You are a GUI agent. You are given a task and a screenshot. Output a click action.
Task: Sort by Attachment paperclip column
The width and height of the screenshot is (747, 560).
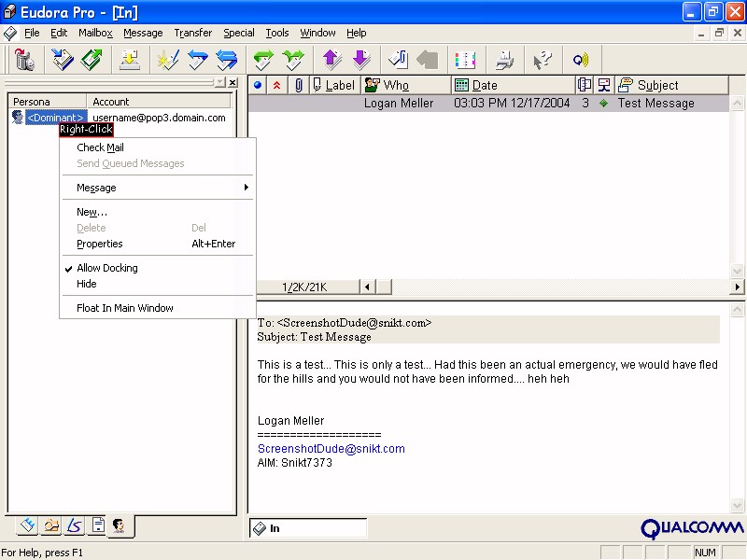[299, 85]
